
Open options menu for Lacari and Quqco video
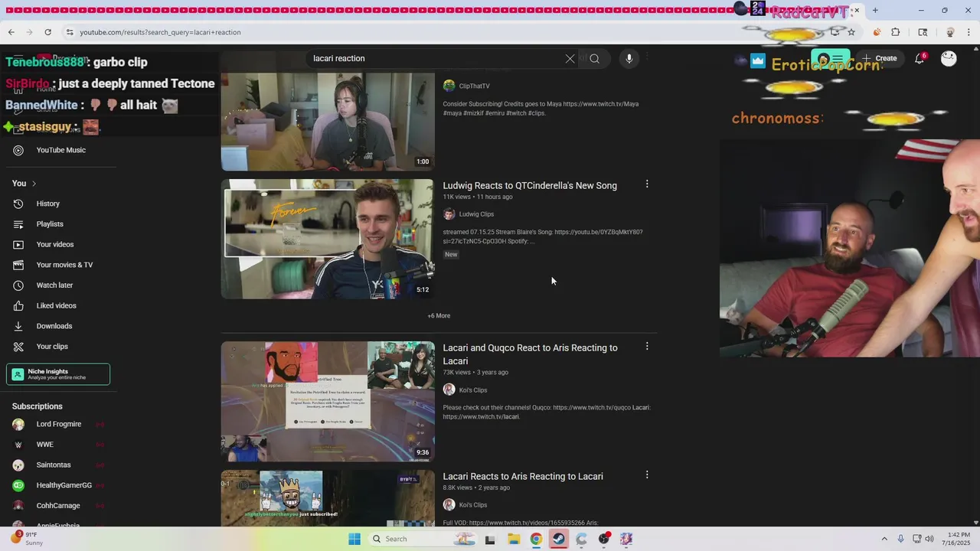pos(647,347)
